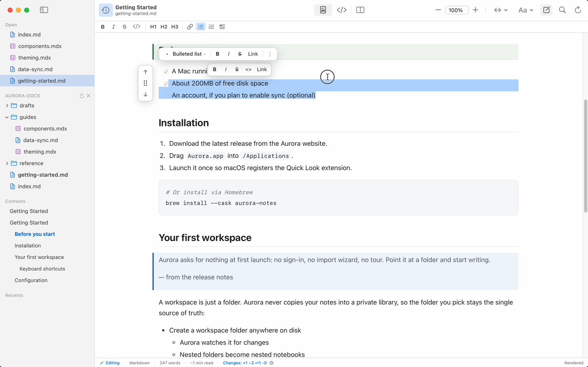Dismiss changes with the status bar x
This screenshot has height=367, width=588.
pos(272,363)
